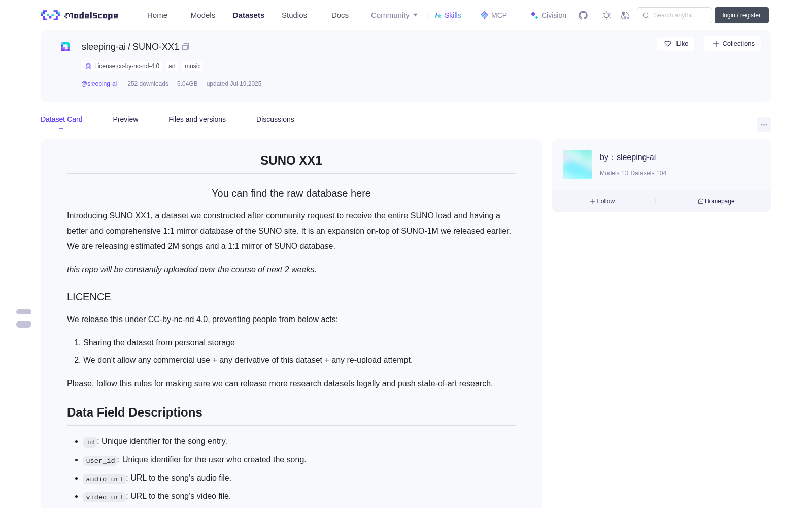Screen dimensions: 812x508
Task: Switch to the Preview tab
Action: 125,119
